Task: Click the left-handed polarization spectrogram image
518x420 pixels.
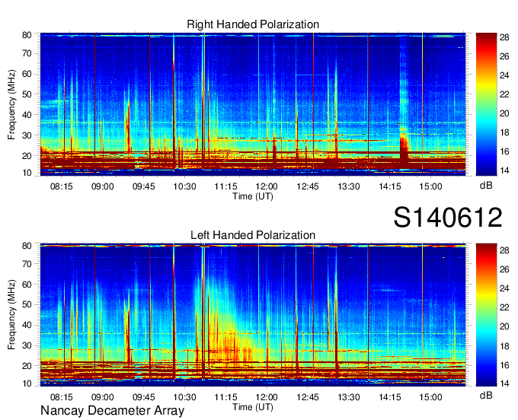Action: point(253,315)
